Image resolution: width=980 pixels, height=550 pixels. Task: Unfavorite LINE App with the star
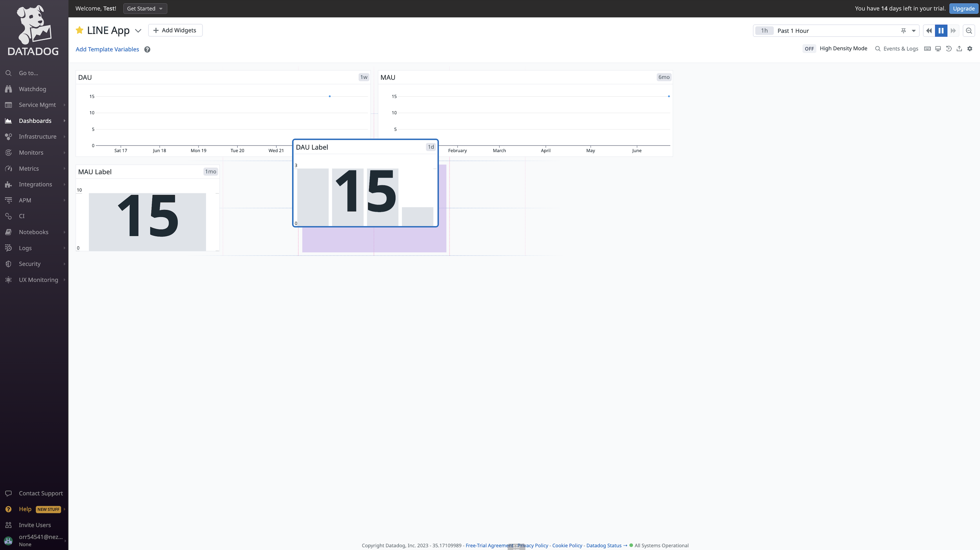coord(80,30)
